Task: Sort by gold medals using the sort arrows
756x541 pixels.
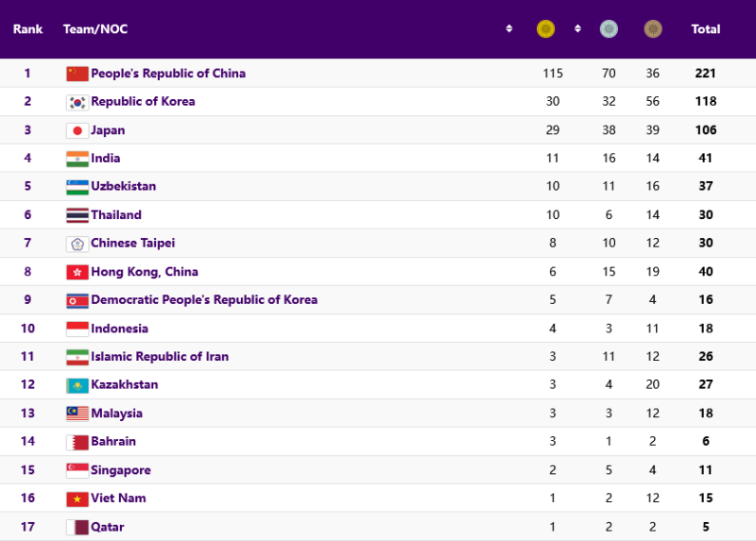Action: point(577,29)
